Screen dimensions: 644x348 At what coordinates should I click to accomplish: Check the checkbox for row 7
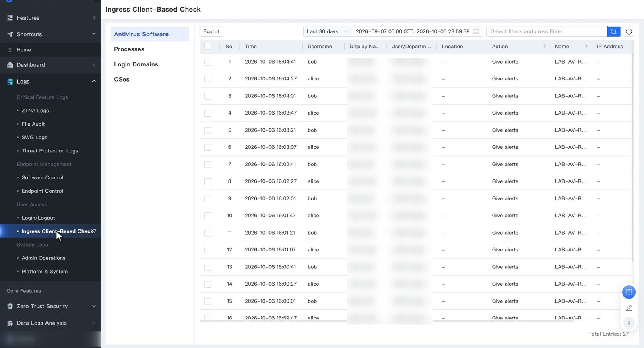coord(208,165)
